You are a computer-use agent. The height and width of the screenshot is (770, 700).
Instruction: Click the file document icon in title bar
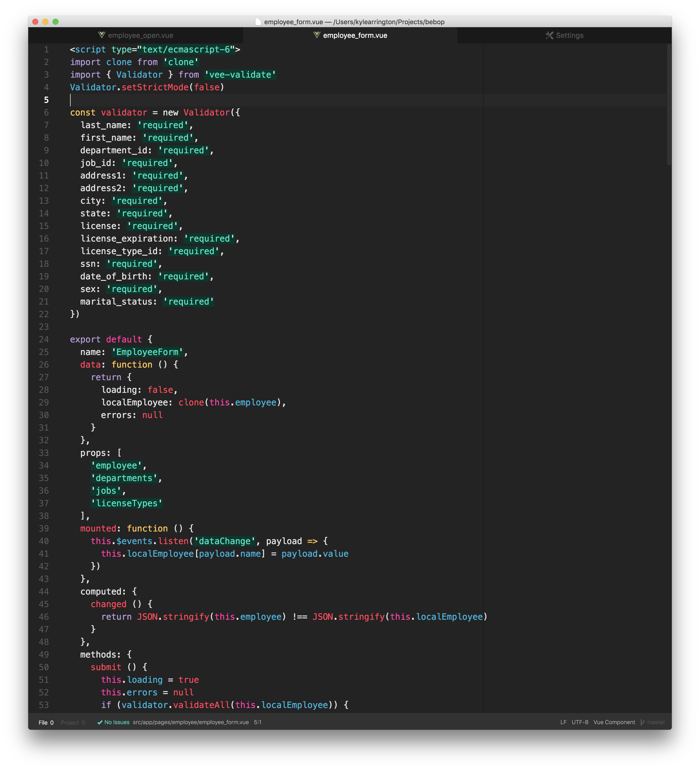(258, 22)
